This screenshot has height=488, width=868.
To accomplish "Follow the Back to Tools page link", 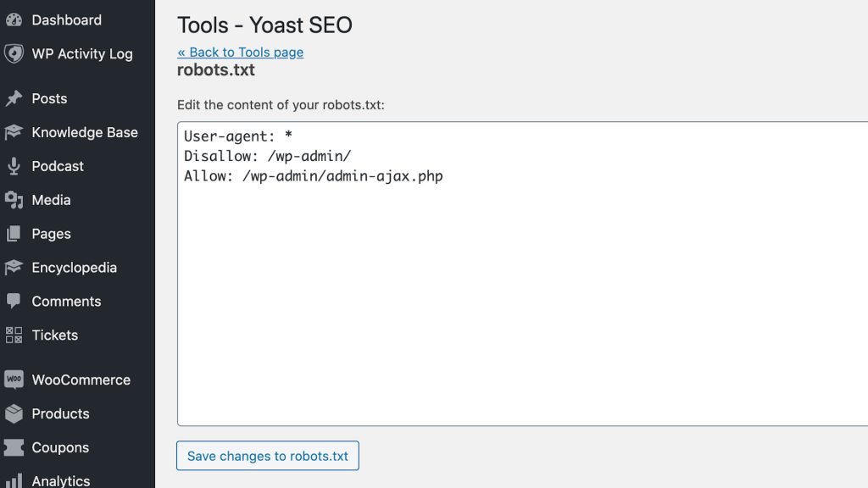I will (x=240, y=53).
